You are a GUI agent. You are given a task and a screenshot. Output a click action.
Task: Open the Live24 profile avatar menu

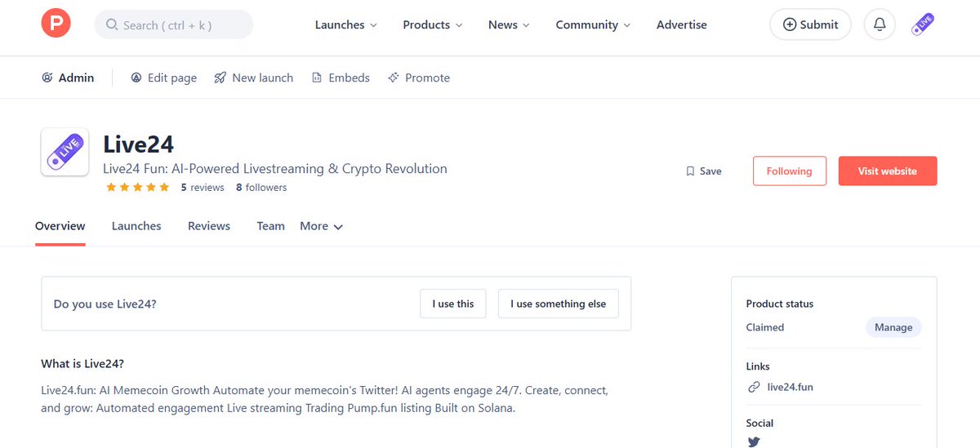tap(923, 24)
